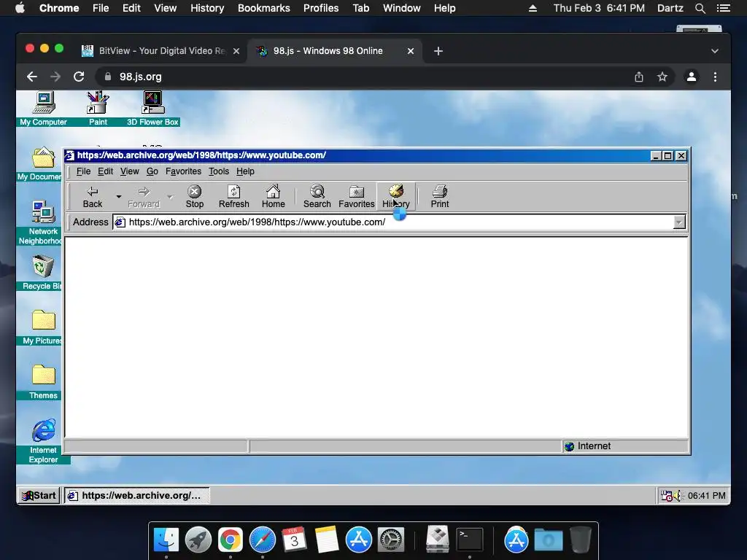Open the Back history dropdown arrow
This screenshot has width=747, height=560.
(x=119, y=197)
